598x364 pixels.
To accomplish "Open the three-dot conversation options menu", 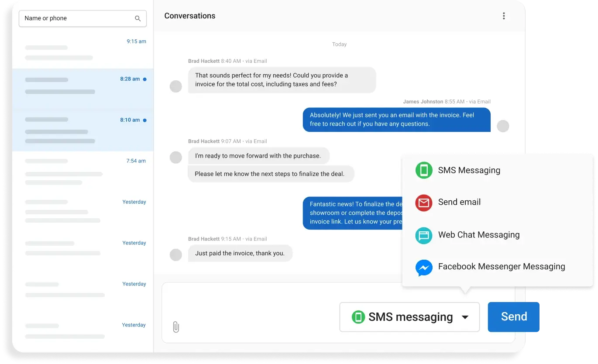I will pyautogui.click(x=504, y=16).
